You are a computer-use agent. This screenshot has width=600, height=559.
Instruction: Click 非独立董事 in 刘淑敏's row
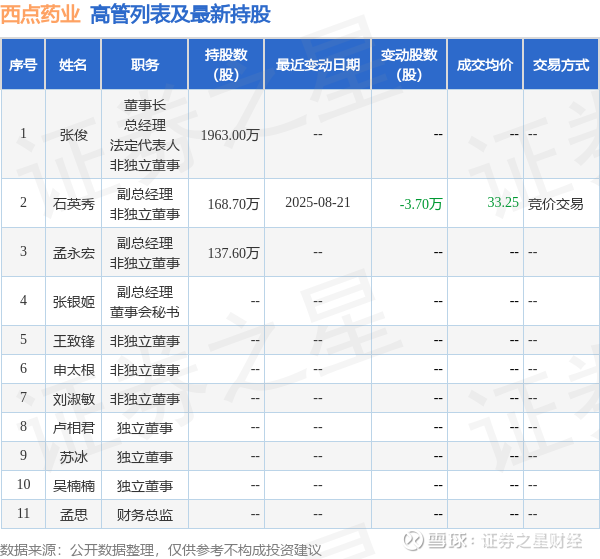coord(145,399)
